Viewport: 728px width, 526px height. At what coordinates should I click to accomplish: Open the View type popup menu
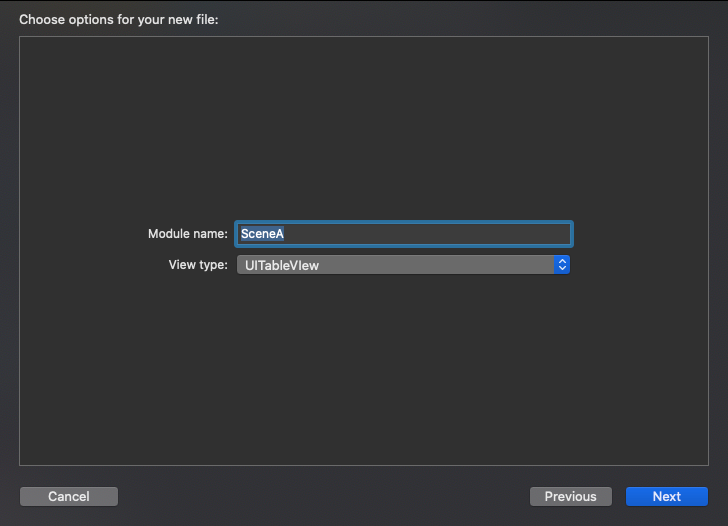click(x=403, y=265)
